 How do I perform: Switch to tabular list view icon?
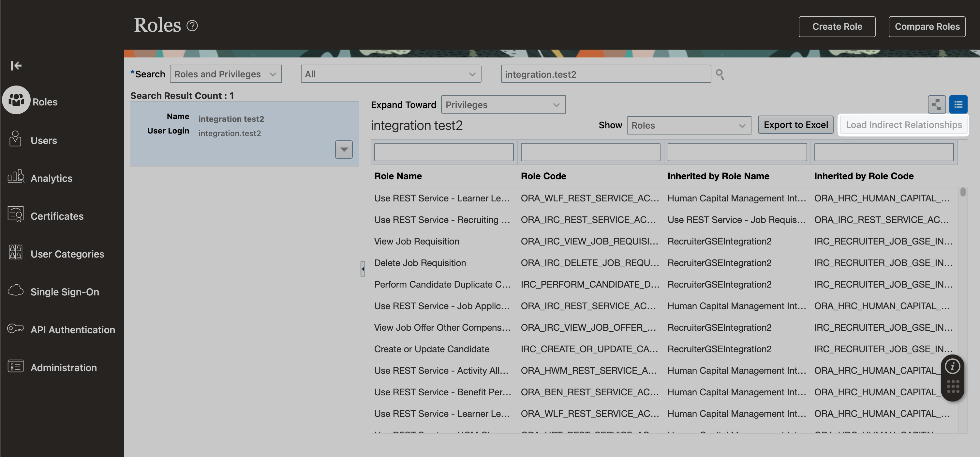click(958, 104)
